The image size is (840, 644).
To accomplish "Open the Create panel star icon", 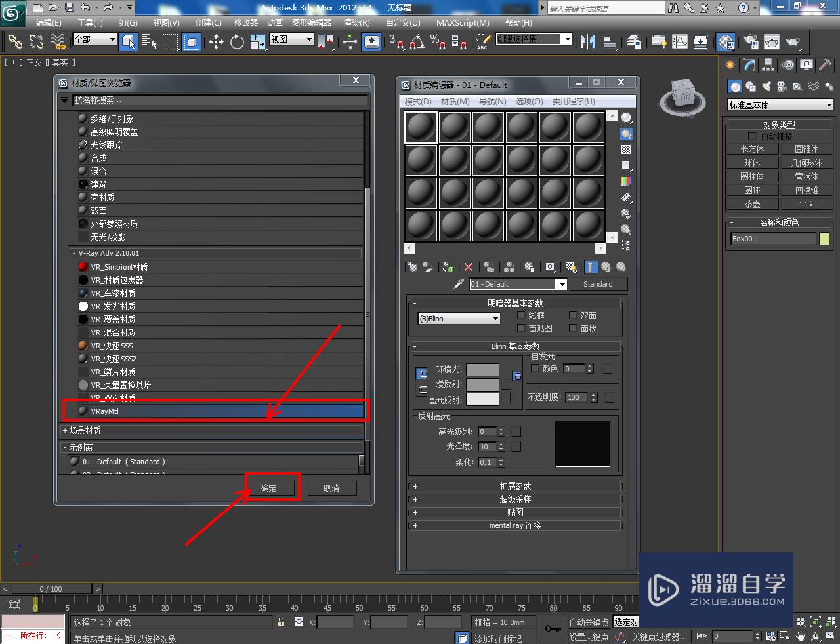I will coord(730,65).
